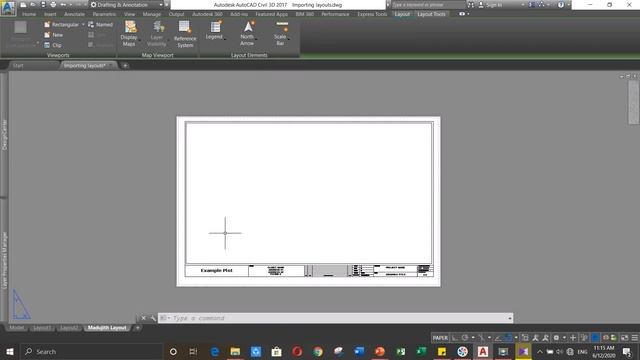Image resolution: width=640 pixels, height=360 pixels.
Task: Open the Manage ribbon tab
Action: click(x=152, y=14)
